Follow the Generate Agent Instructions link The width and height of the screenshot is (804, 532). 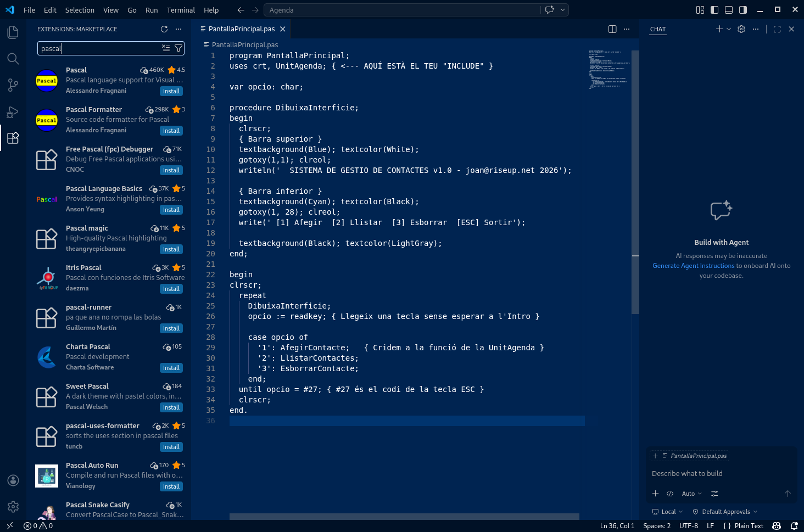pos(693,266)
